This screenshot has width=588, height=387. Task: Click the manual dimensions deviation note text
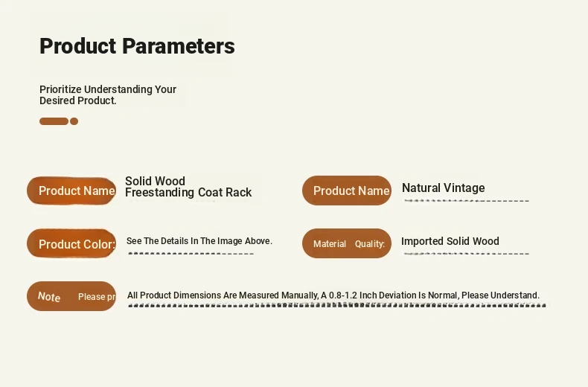pyautogui.click(x=333, y=295)
